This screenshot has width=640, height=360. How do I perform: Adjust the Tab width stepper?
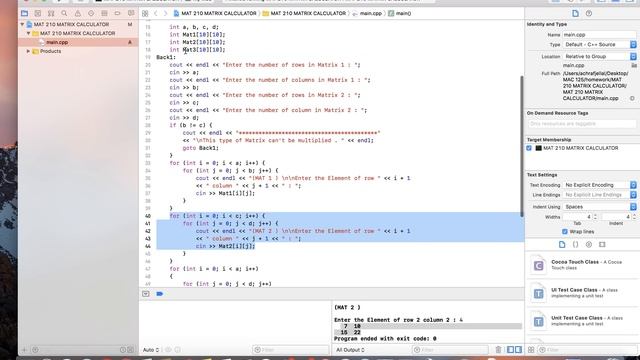click(x=595, y=217)
